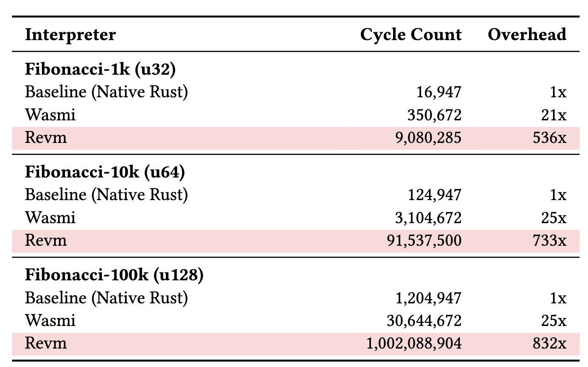The height and width of the screenshot is (367, 588).
Task: Select the Fibonacci-100k (u128) section heading
Action: point(114,275)
